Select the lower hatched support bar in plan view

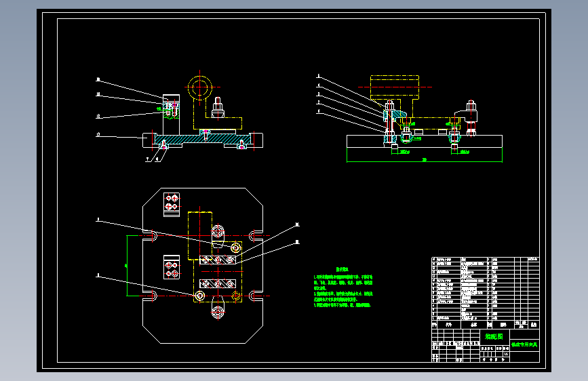coord(218,283)
